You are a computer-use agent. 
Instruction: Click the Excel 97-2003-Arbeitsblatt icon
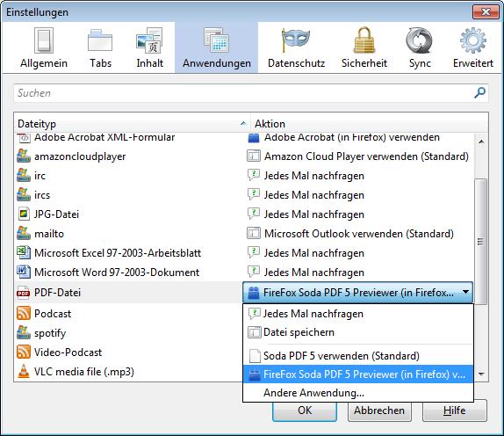point(24,252)
